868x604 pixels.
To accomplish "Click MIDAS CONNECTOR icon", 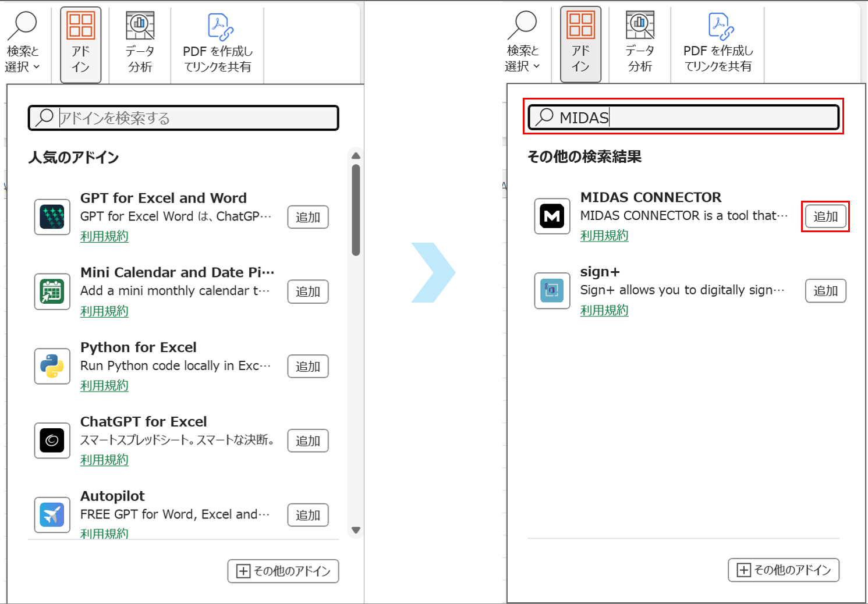I will coord(552,216).
